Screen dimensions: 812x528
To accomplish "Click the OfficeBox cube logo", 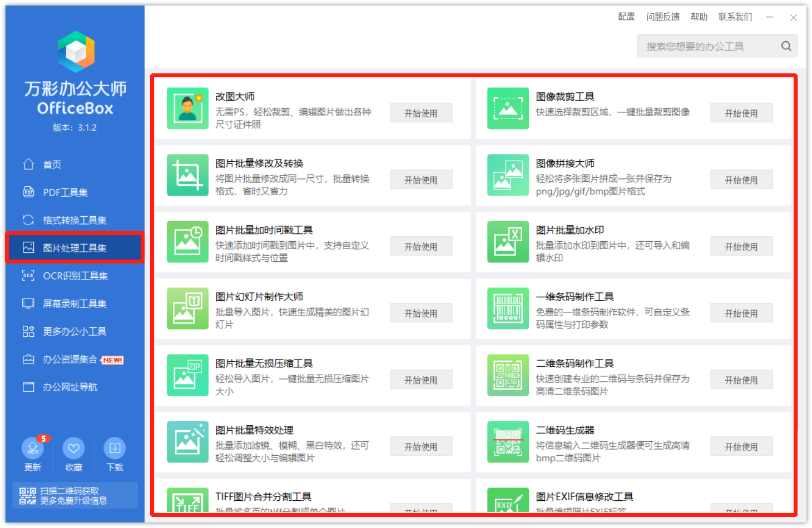I will 76,52.
